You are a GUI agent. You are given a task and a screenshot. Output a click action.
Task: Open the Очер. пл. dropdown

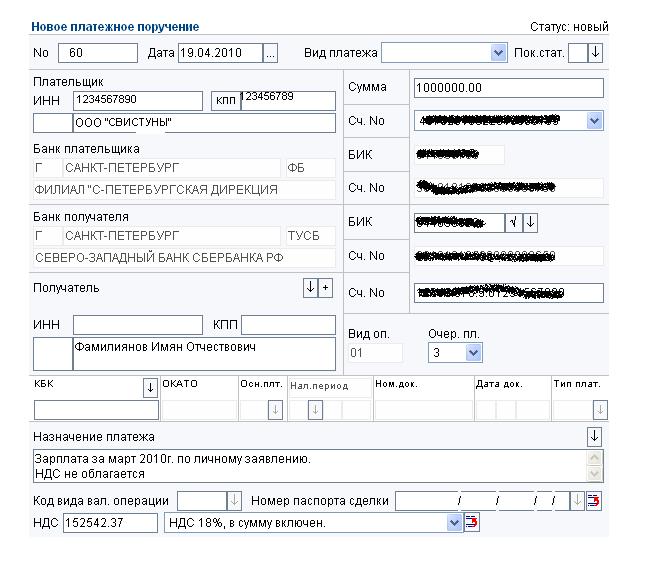click(473, 352)
